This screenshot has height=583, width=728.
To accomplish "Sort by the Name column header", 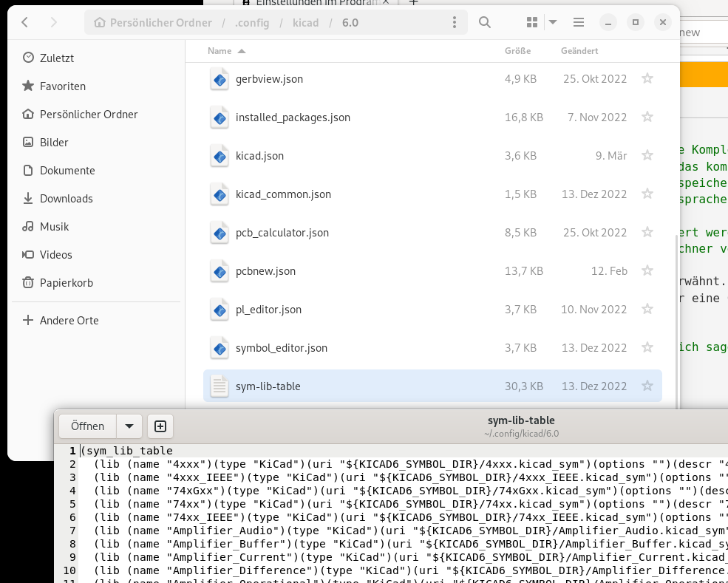I will tap(227, 50).
